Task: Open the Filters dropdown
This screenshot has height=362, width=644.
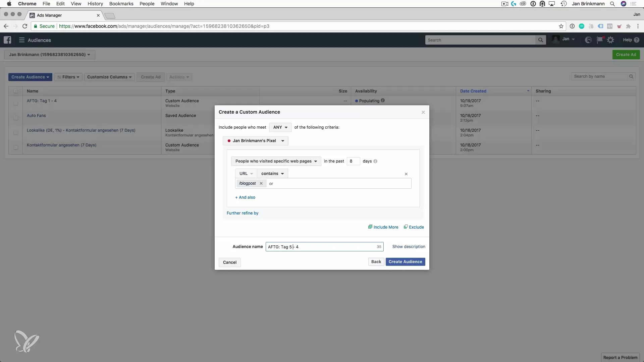Action: tap(68, 77)
